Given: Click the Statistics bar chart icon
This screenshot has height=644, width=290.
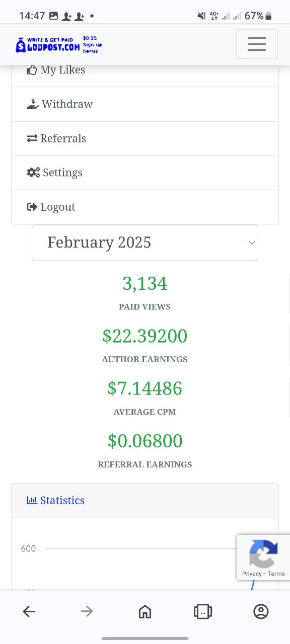Looking at the screenshot, I should [32, 500].
